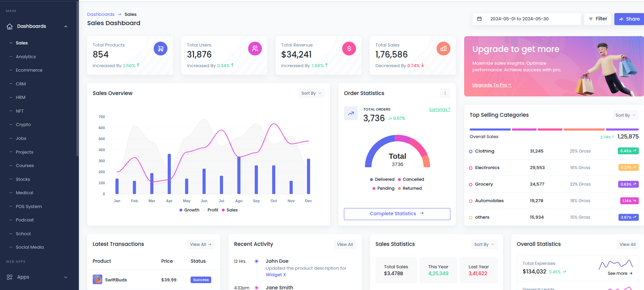Open the Order Statistics three-dot menu
Screen dimensions: 644x290
click(445, 93)
